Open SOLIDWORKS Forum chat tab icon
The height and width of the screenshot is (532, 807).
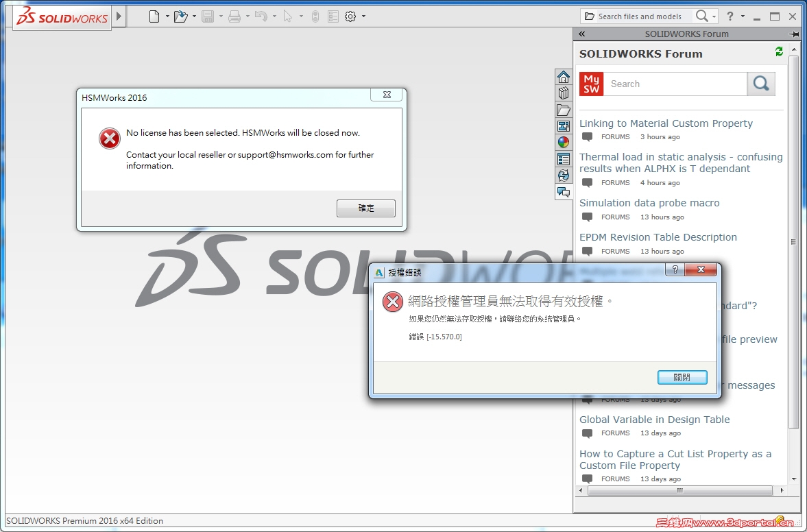pos(564,192)
